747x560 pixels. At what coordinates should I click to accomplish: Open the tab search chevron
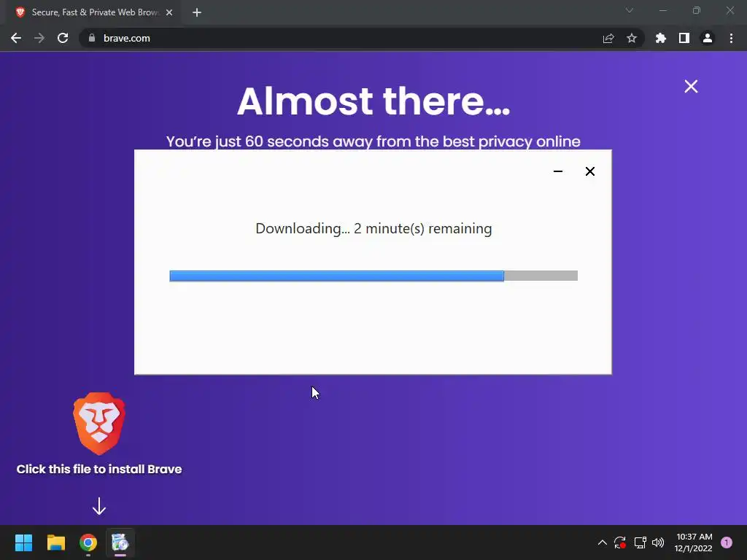(x=630, y=10)
